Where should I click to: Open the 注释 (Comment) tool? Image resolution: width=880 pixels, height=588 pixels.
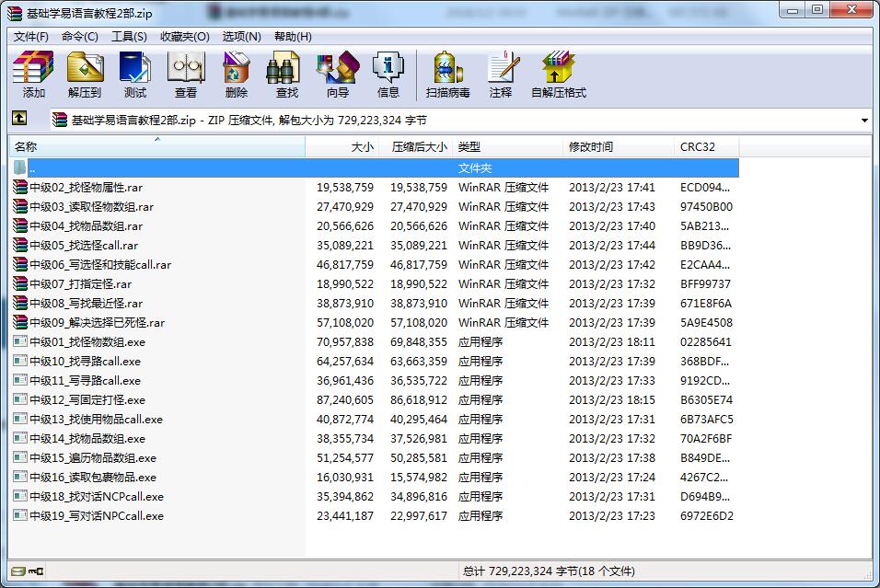click(501, 75)
